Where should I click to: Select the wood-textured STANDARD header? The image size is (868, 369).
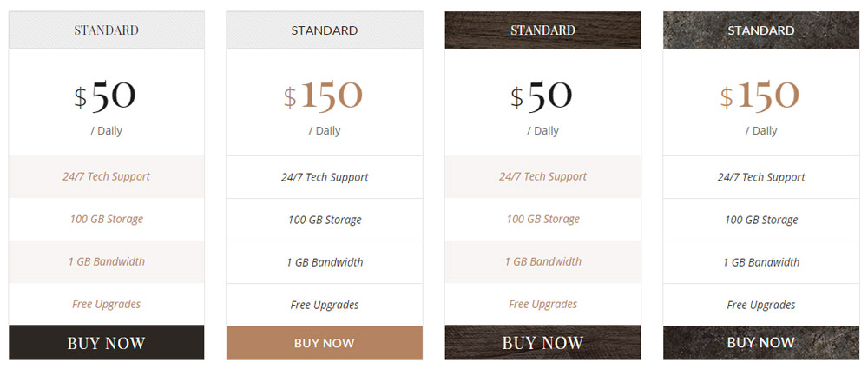tap(543, 30)
